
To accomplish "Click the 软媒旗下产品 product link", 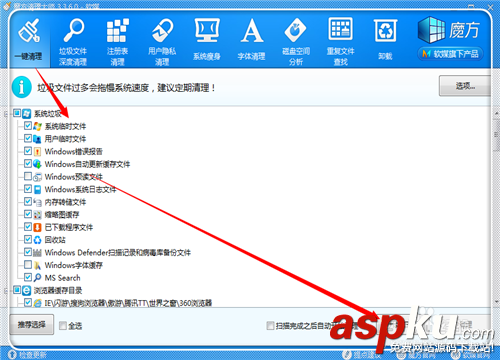I will (450, 54).
